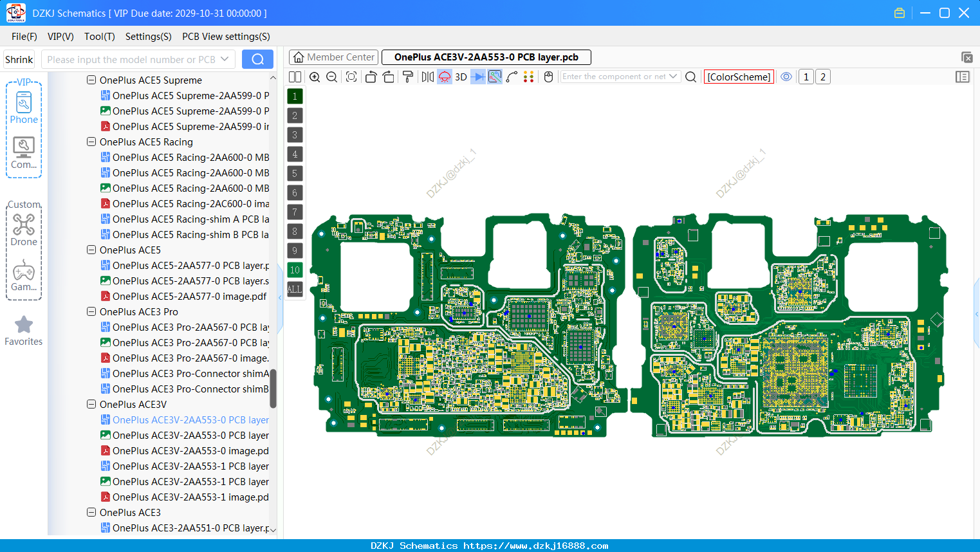Open the right sidebar panel
This screenshot has width=980, height=552.
click(963, 77)
